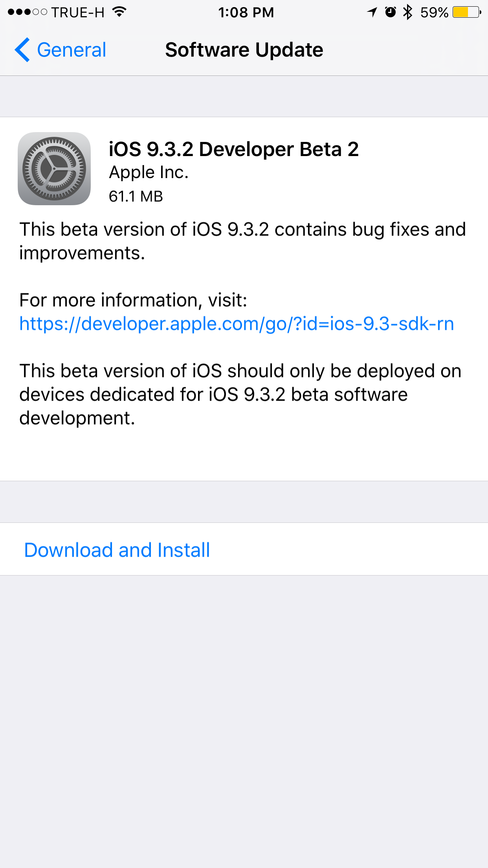The image size is (488, 868).
Task: Tap Download and Install
Action: (x=117, y=550)
